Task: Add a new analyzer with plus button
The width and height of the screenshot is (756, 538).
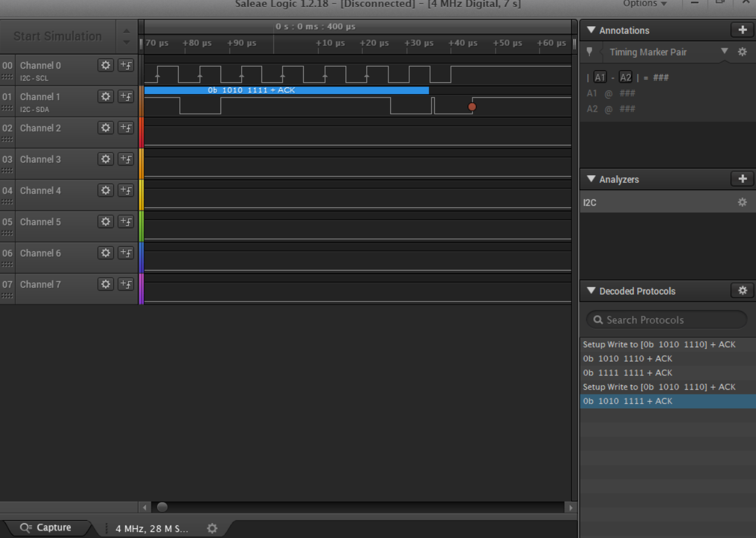Action: click(x=742, y=179)
